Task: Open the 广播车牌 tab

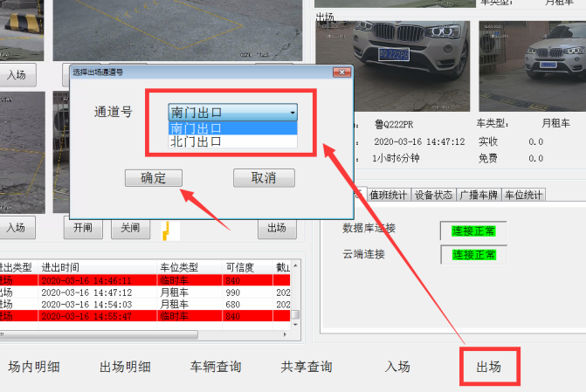Action: pos(479,195)
